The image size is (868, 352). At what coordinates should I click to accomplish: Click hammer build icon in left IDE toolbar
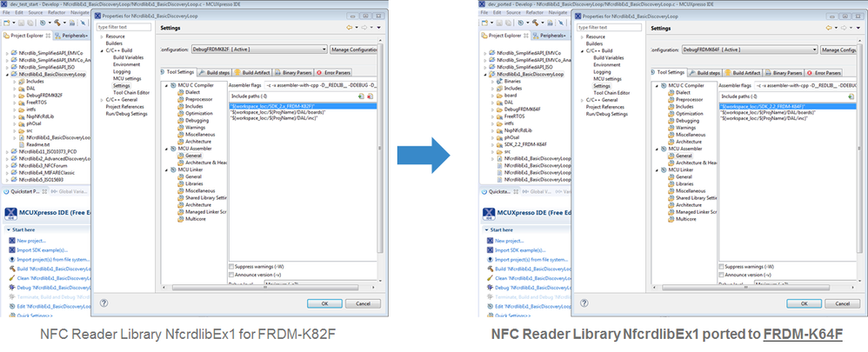point(57,23)
